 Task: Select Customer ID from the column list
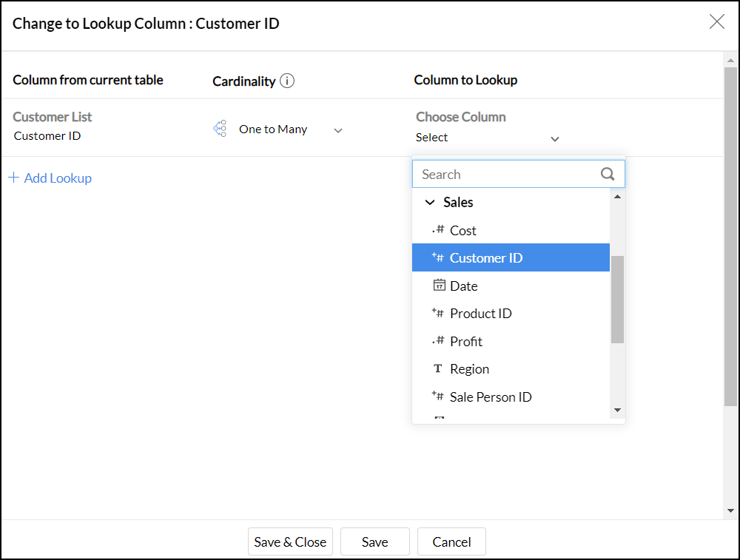pos(486,258)
